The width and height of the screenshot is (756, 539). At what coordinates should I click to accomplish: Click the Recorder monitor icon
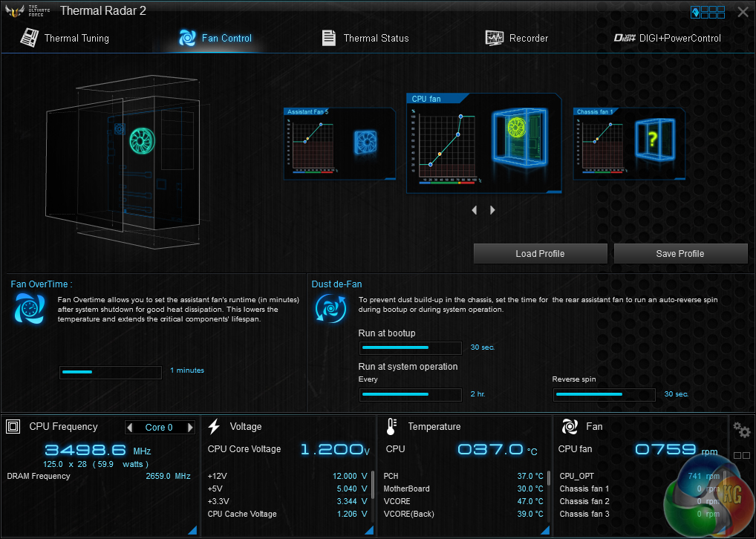[494, 38]
